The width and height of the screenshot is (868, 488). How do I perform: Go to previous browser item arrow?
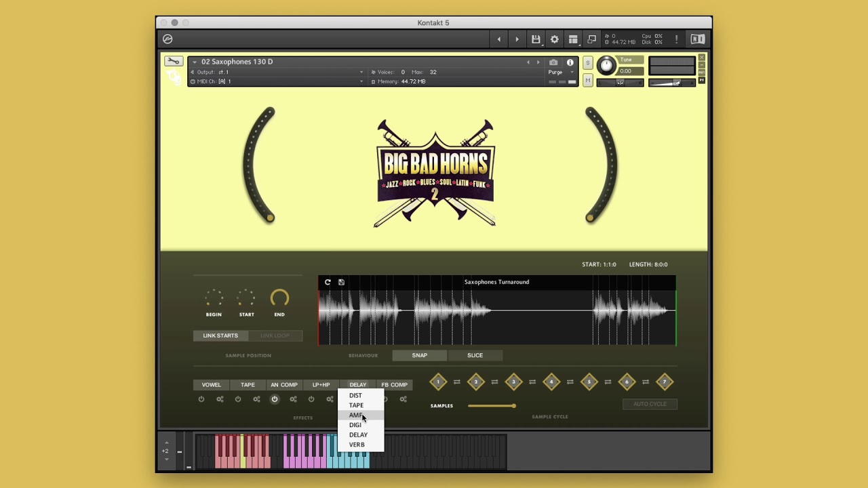coord(499,39)
